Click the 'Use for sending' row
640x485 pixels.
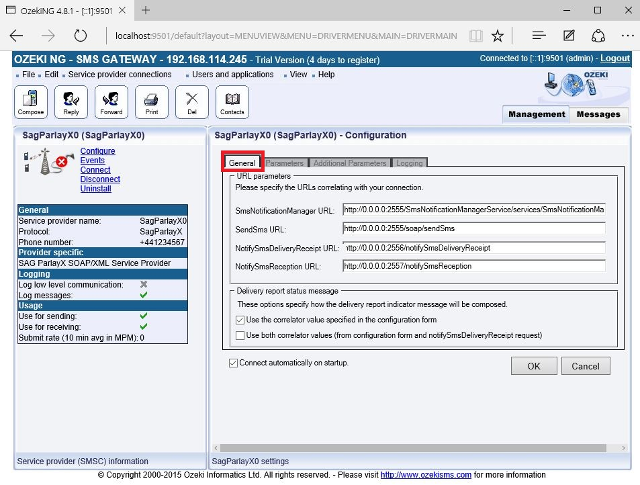point(102,316)
